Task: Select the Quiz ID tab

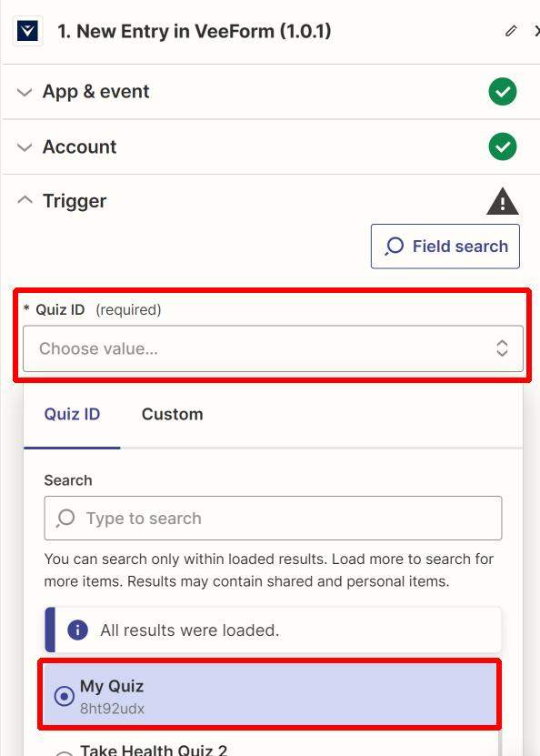Action: click(x=72, y=414)
